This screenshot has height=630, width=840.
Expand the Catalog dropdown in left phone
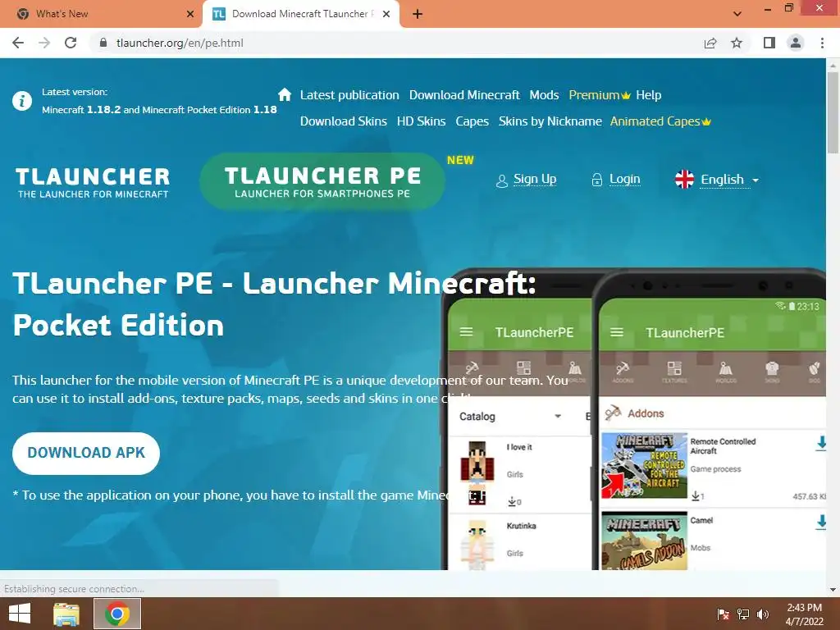pos(510,416)
